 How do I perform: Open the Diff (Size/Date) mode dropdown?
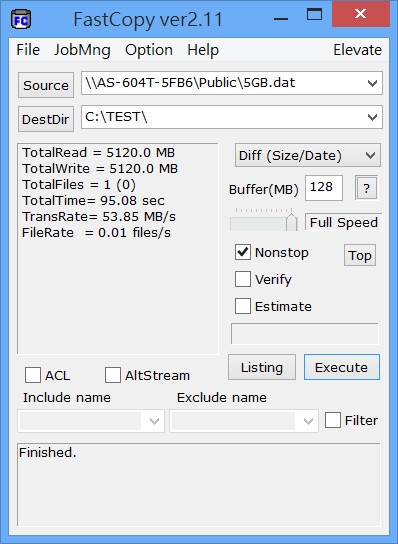(x=307, y=155)
